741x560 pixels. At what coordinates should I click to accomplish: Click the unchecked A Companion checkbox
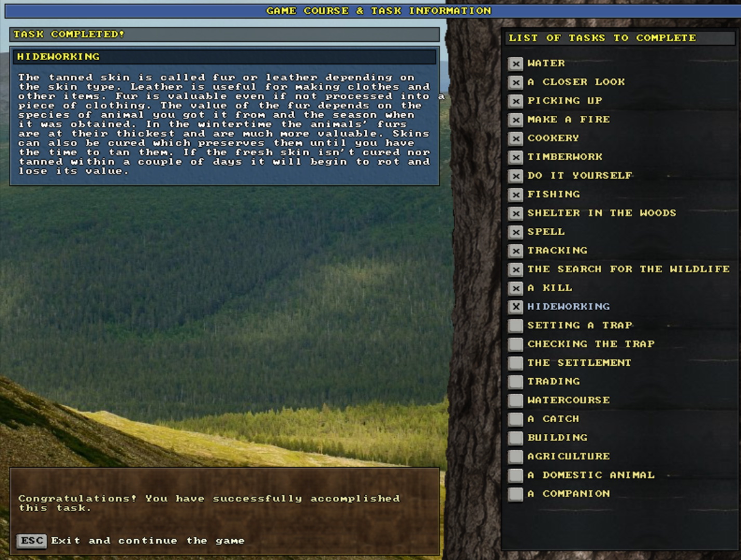tap(515, 494)
